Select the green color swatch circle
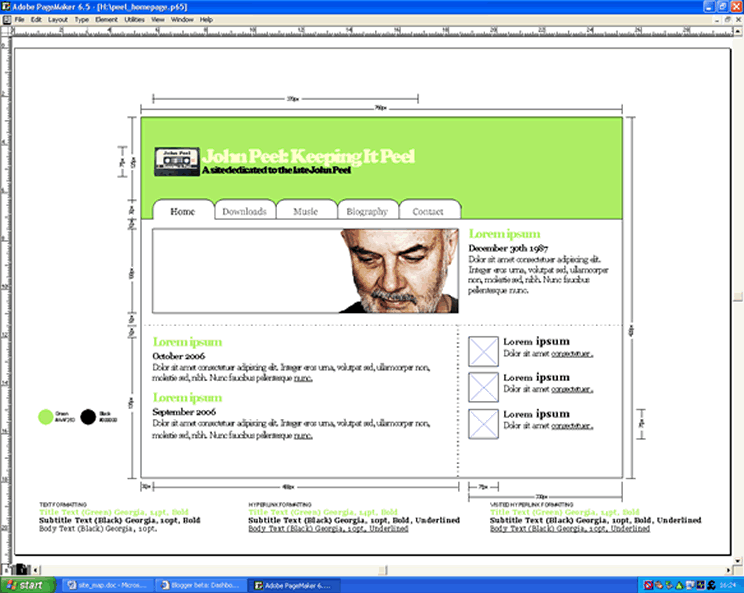 pos(46,417)
